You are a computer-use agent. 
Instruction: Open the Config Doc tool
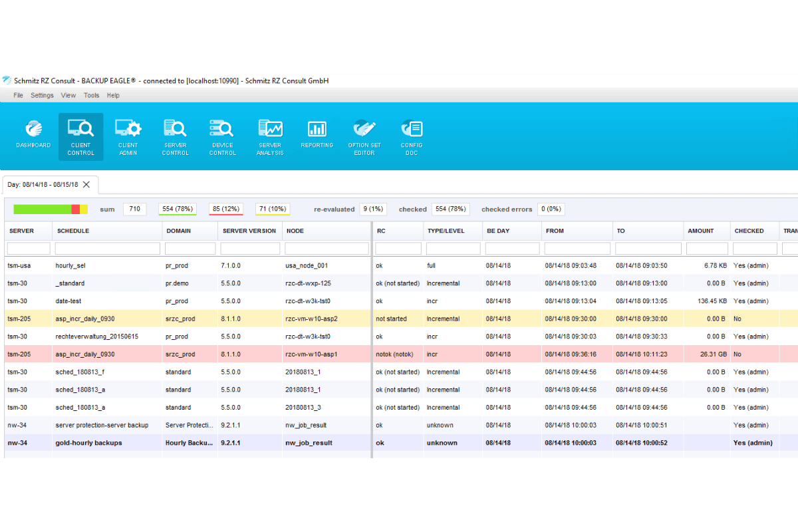pyautogui.click(x=412, y=137)
